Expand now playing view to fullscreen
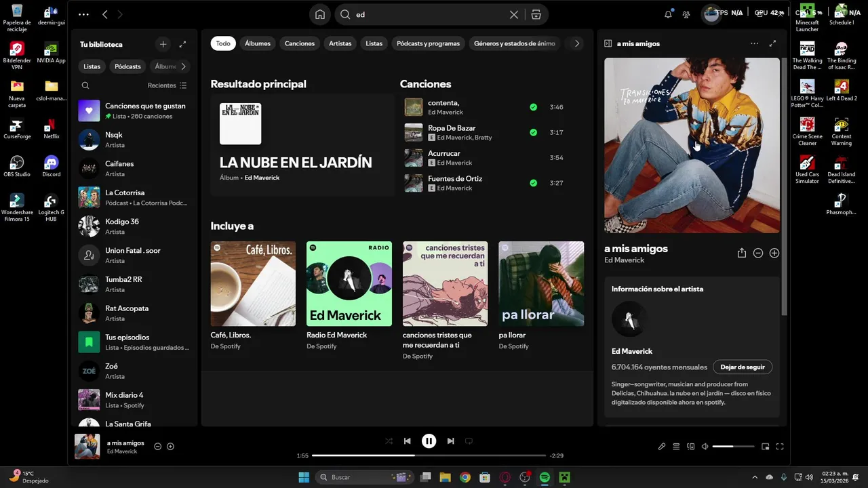The height and width of the screenshot is (488, 868). tap(772, 43)
